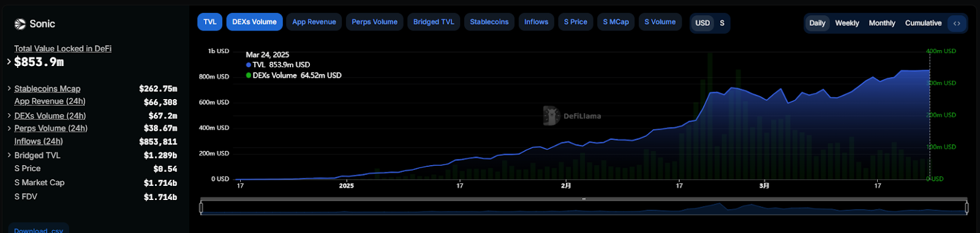This screenshot has height=233, width=980.
Task: Click the $67.2m DEXs volume value
Action: (x=163, y=116)
